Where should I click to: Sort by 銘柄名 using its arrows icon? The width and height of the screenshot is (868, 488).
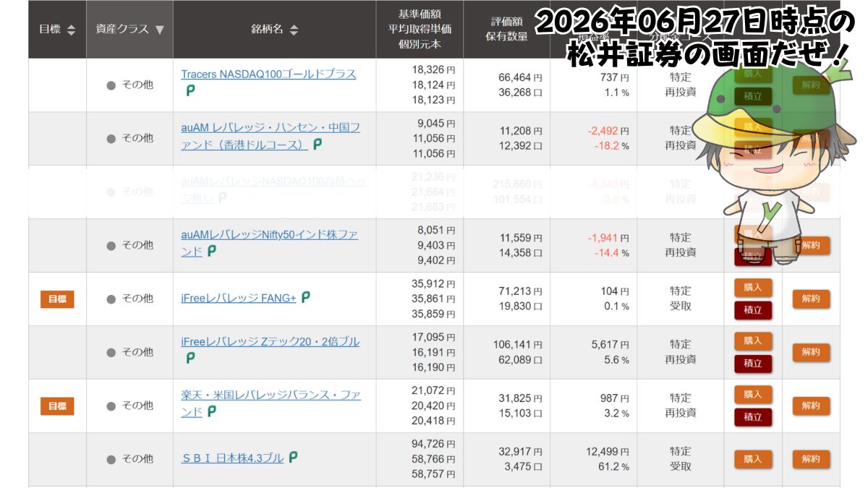pos(294,30)
